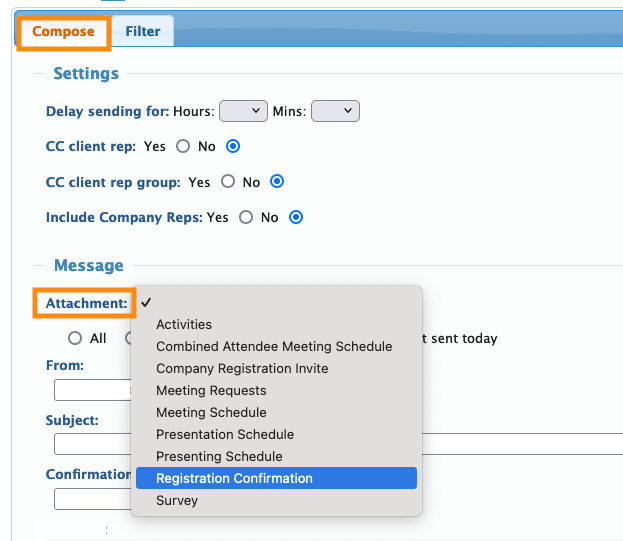Viewport: 623px width, 541px height.
Task: Choose Combined Attendee Meeting Schedule option
Action: (x=274, y=346)
